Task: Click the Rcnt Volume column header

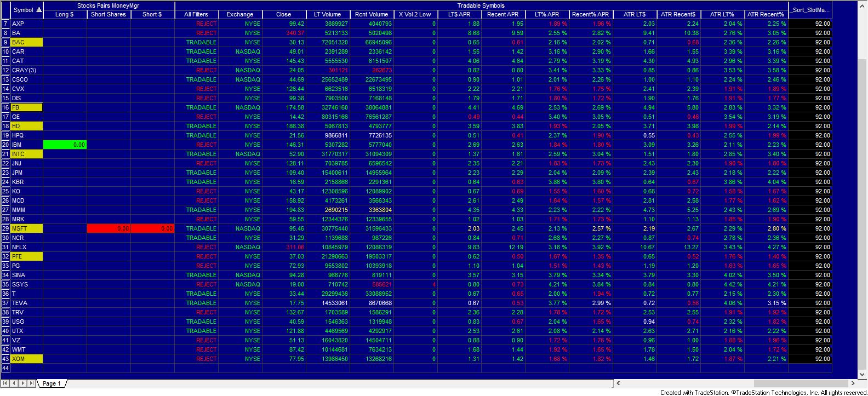Action: [372, 14]
